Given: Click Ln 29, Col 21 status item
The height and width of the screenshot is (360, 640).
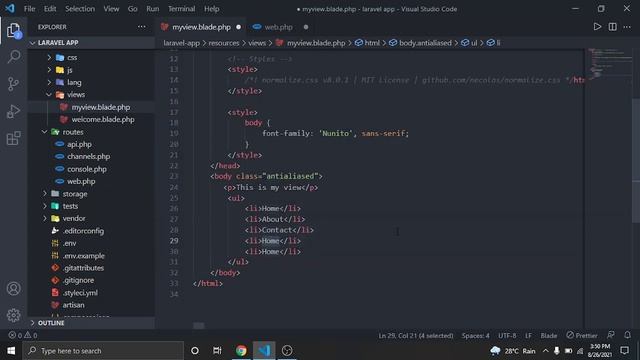Looking at the screenshot, I should click(416, 335).
